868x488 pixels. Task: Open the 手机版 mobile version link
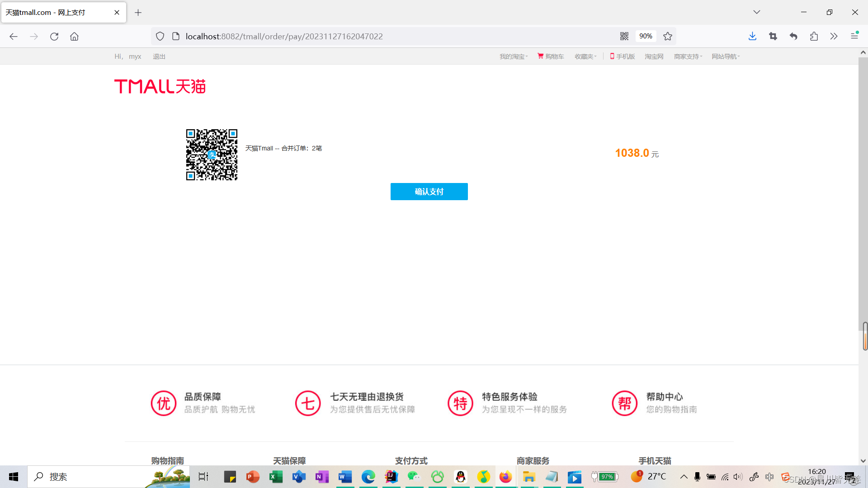click(x=623, y=56)
